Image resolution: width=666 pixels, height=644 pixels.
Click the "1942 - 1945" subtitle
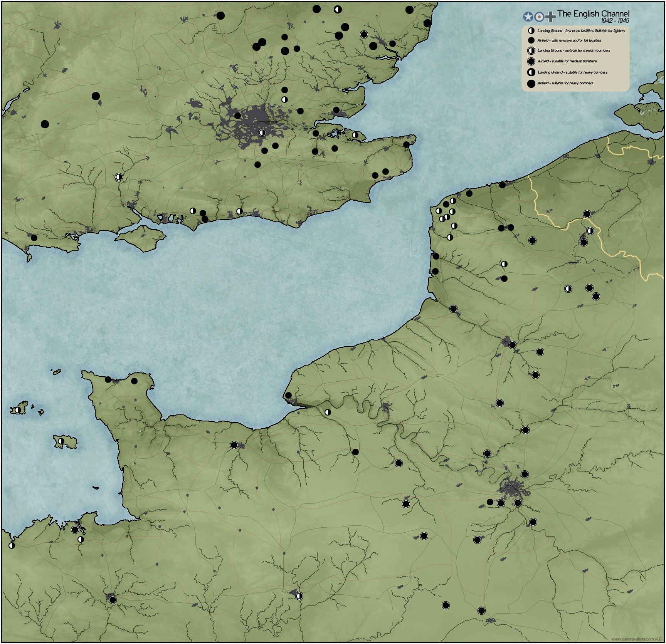click(615, 21)
